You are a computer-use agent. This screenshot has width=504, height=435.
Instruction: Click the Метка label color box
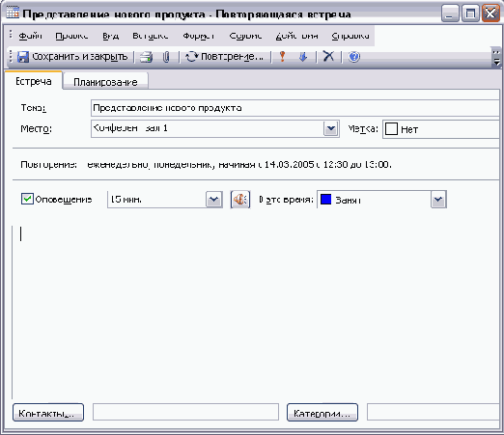coord(391,129)
